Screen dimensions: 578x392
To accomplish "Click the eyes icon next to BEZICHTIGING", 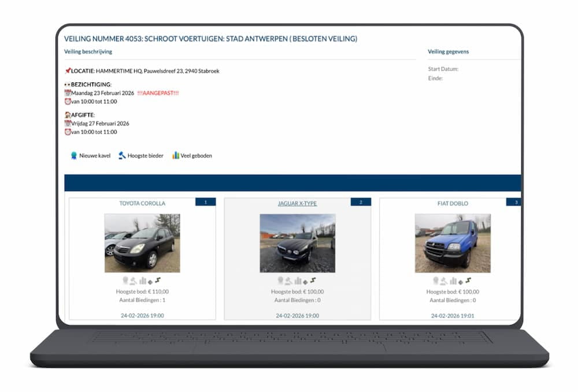I will tap(68, 85).
